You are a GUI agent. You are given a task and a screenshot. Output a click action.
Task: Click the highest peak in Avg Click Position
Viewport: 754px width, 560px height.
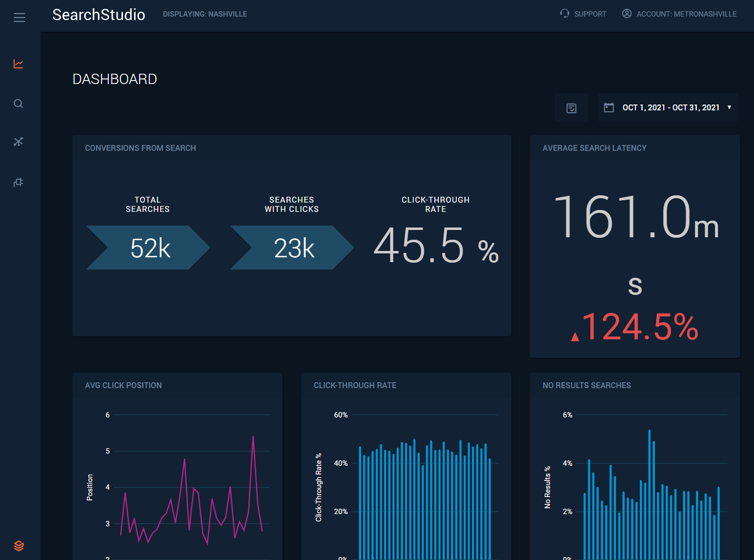tap(253, 437)
